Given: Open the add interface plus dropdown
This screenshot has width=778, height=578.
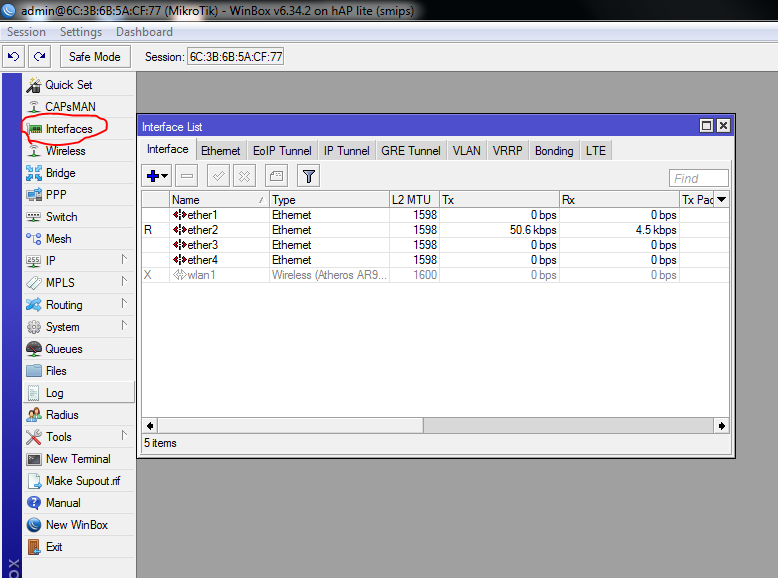Looking at the screenshot, I should tap(157, 176).
